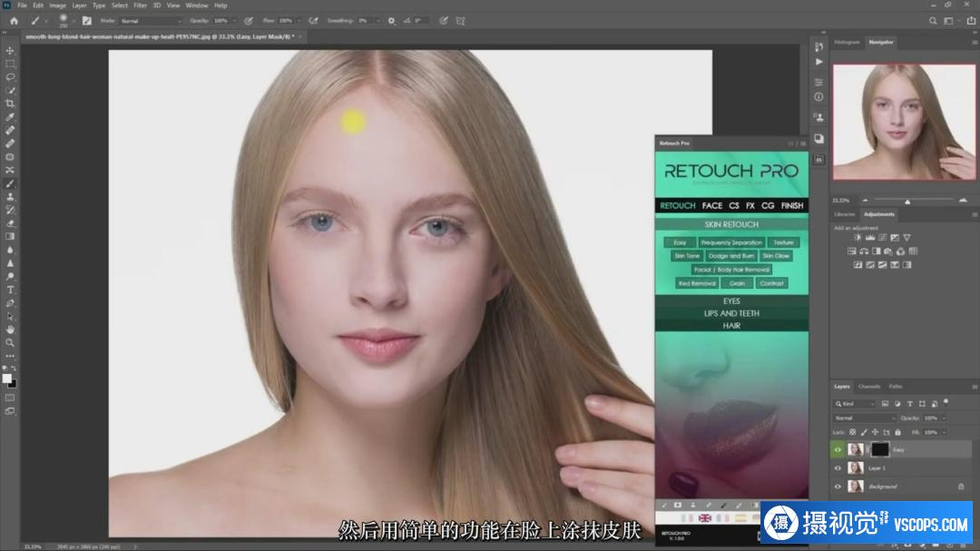The height and width of the screenshot is (551, 980).
Task: Hide the Background layer eye
Action: 838,486
